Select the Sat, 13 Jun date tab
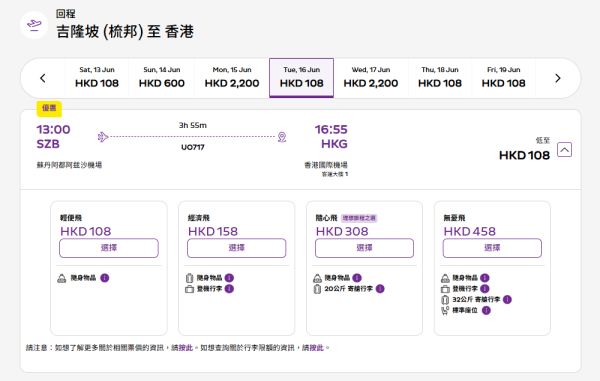The image size is (600, 381). (x=97, y=78)
